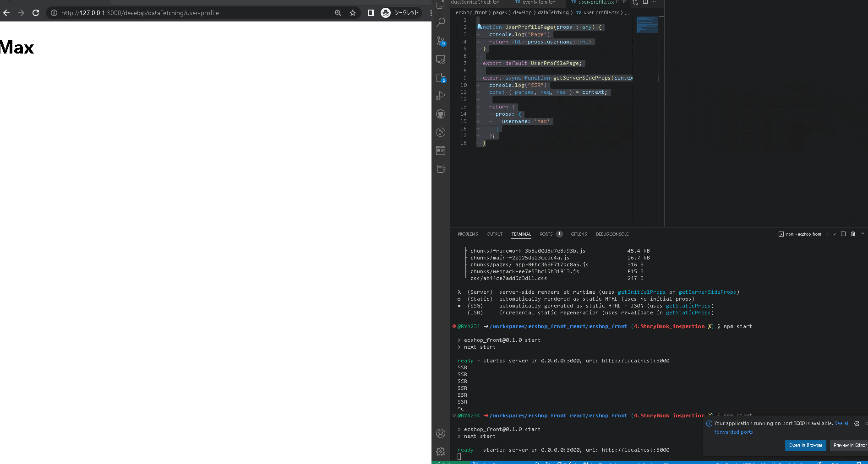Image resolution: width=868 pixels, height=464 pixels.
Task: Click getStaticProps link on the SSG line
Action: [688, 306]
